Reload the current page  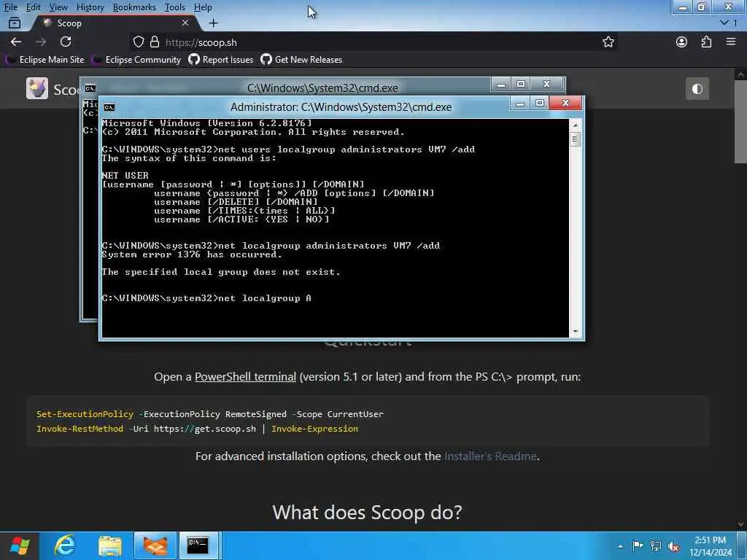[x=66, y=42]
